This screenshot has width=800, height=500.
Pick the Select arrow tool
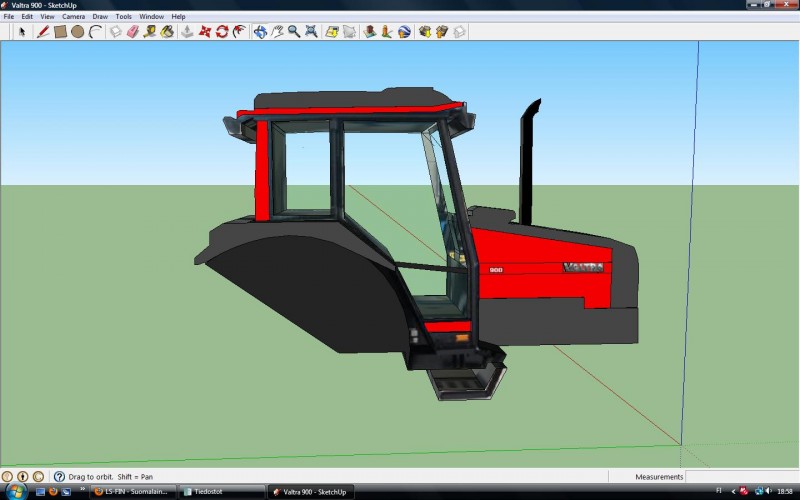pyautogui.click(x=21, y=32)
